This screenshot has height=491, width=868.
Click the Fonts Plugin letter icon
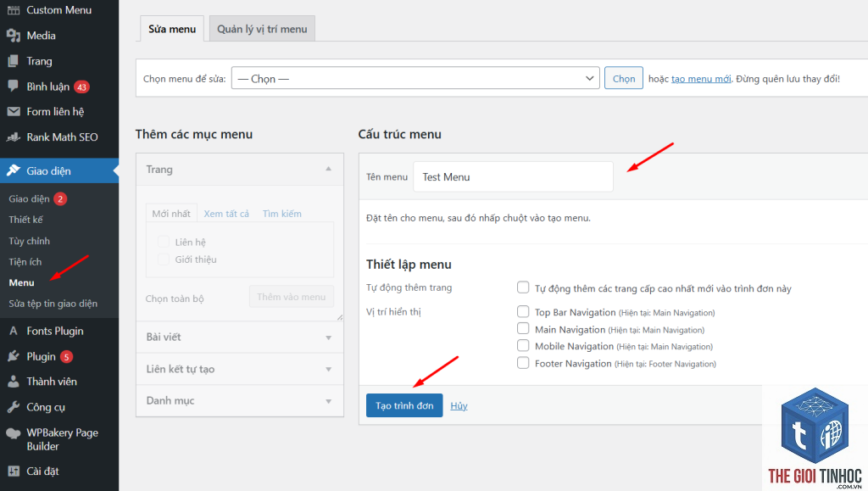pos(14,331)
